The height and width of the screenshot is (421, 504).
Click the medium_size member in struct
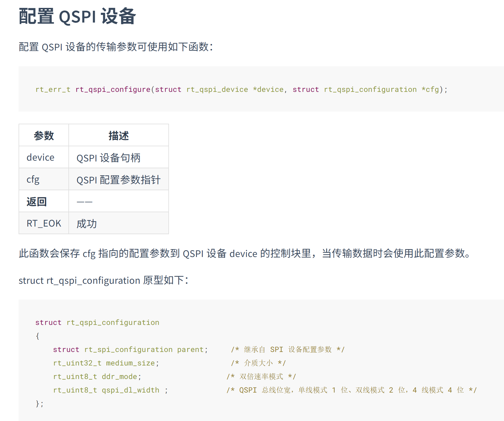130,363
